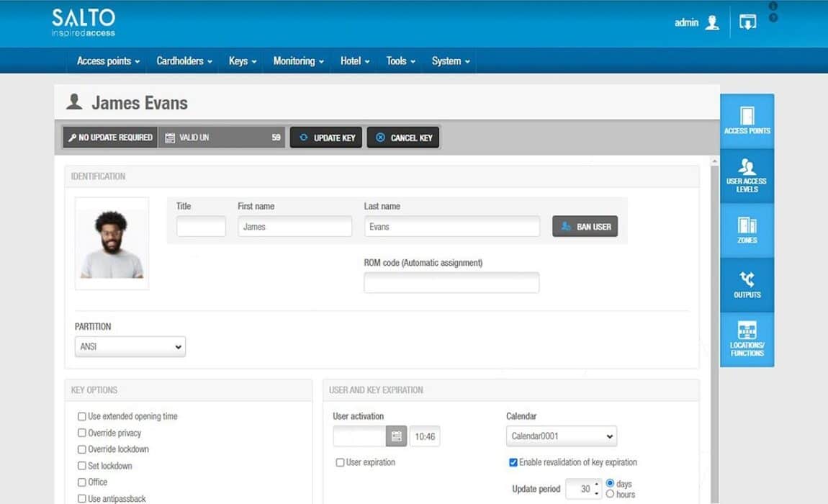828x504 pixels.
Task: Click the Update Key button
Action: [326, 138]
